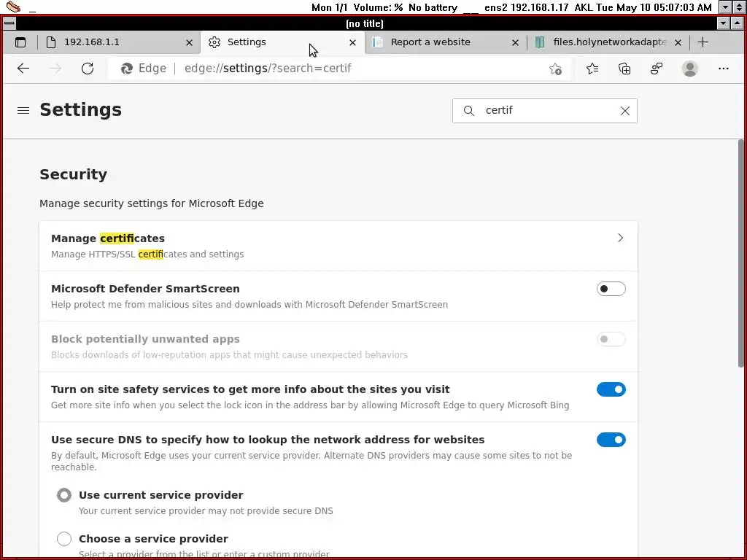Close the files.holynetworkadapter tab

point(678,42)
